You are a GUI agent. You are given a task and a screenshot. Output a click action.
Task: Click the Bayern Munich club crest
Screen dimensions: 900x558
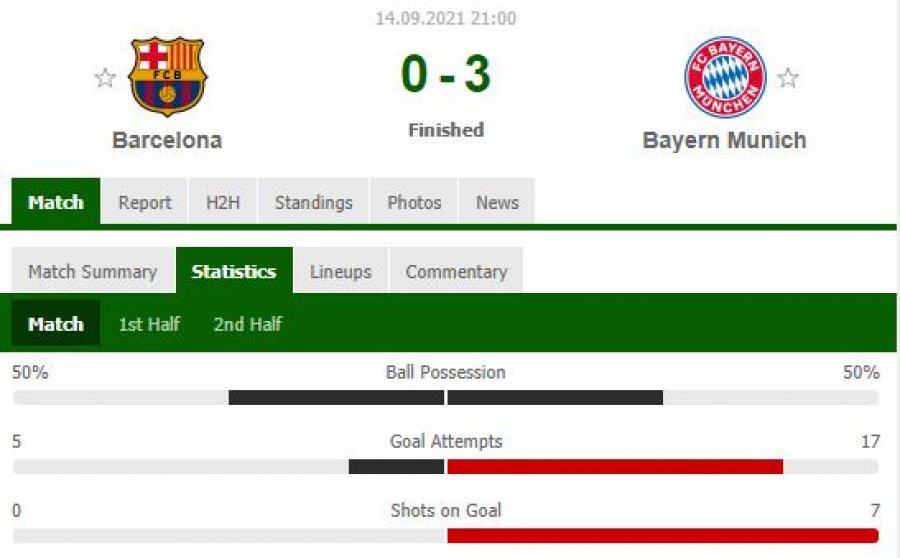[x=725, y=77]
